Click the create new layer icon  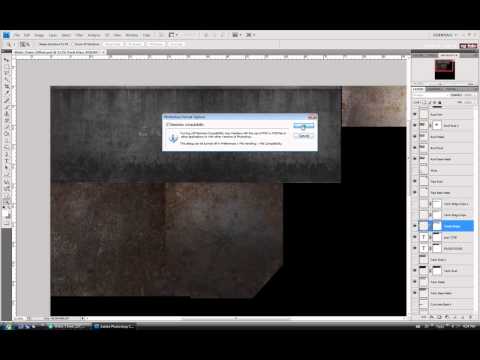(463, 317)
